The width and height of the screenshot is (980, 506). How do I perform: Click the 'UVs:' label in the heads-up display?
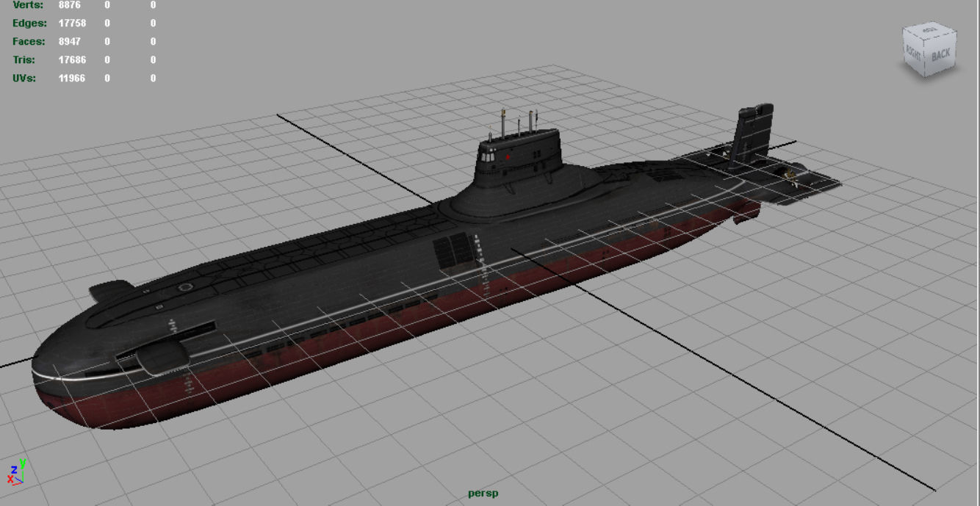tap(24, 79)
